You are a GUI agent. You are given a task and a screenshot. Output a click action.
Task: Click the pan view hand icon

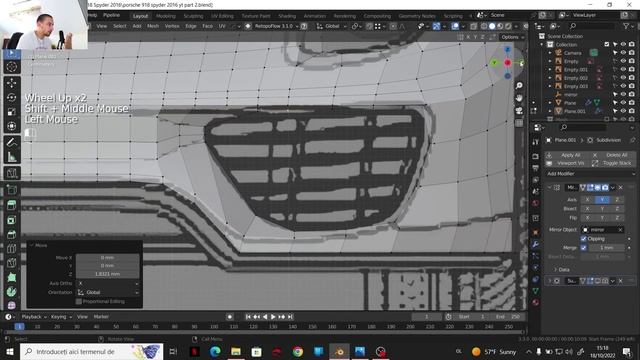(519, 98)
